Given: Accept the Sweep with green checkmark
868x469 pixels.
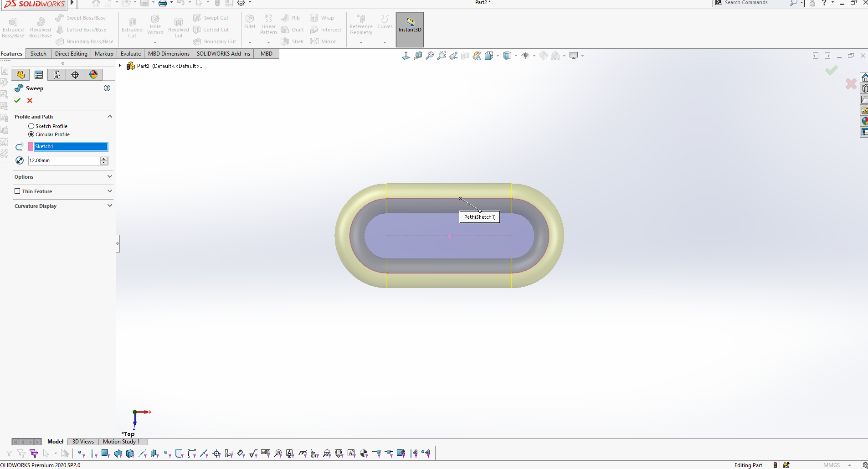Looking at the screenshot, I should (17, 100).
